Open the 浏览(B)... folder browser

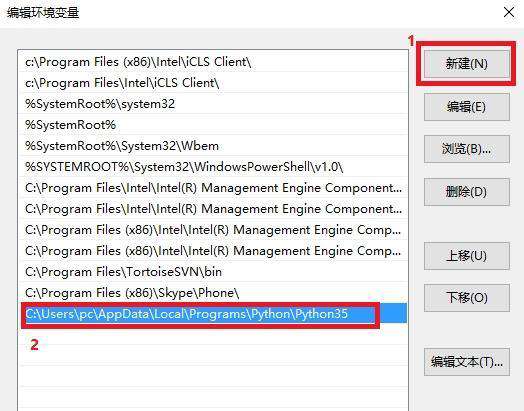pos(467,149)
